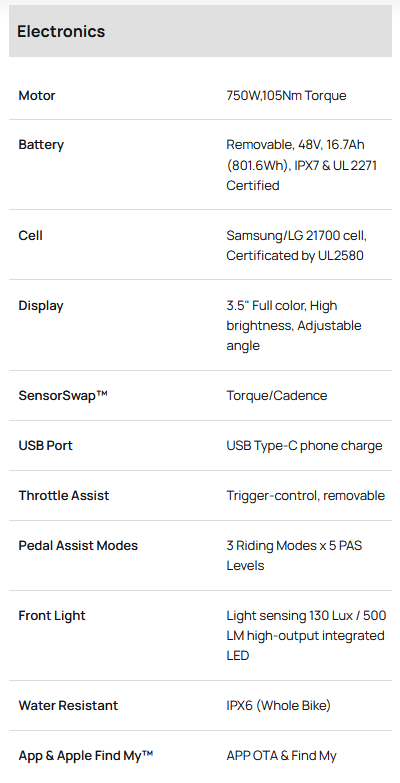Click the 3.5" Full color display description

click(x=294, y=326)
